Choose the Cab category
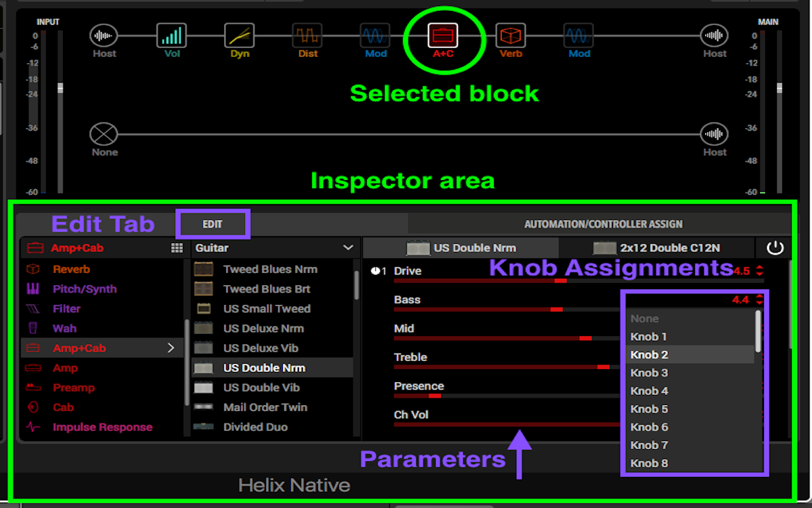 click(102, 407)
